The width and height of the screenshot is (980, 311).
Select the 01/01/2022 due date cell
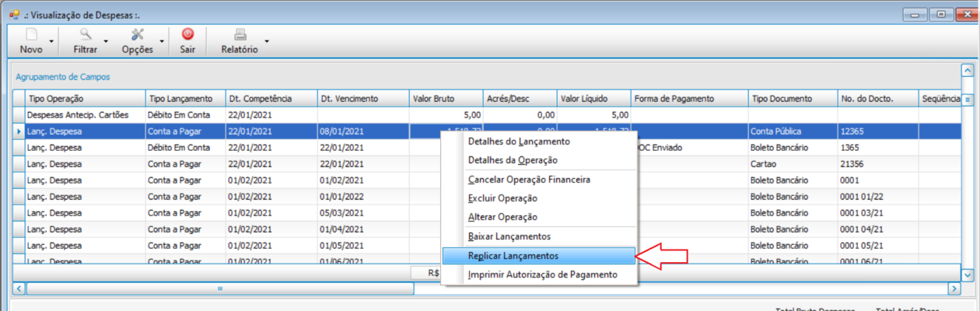click(x=362, y=197)
